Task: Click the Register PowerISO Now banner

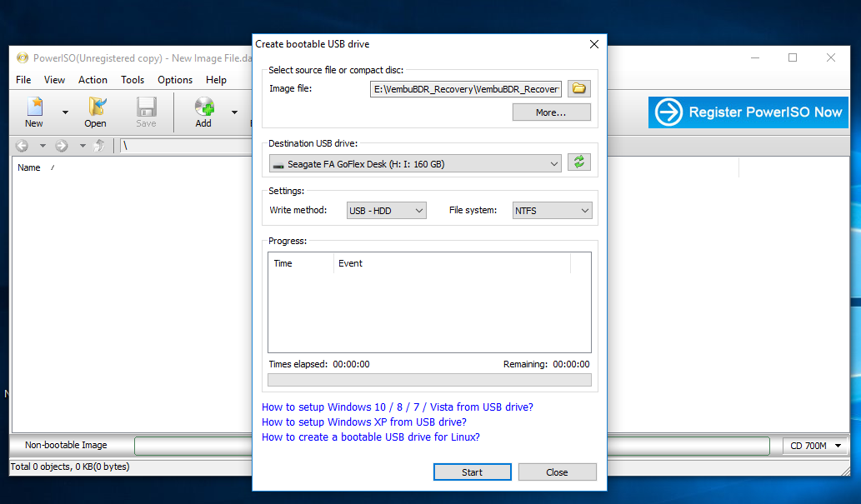Action: 748,112
